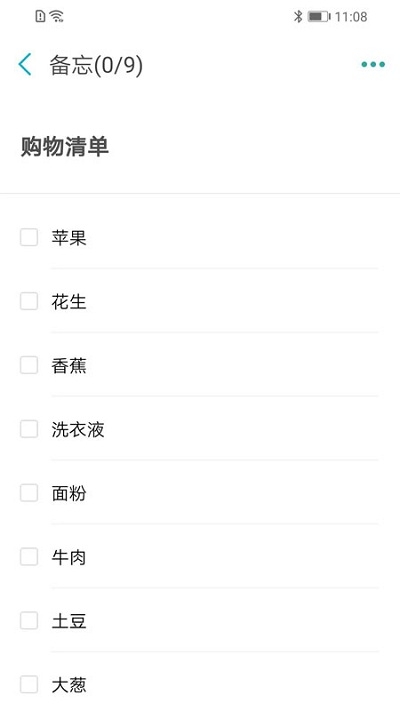Tap the 备忘(0/9) header title
This screenshot has height=711, width=400.
point(96,65)
